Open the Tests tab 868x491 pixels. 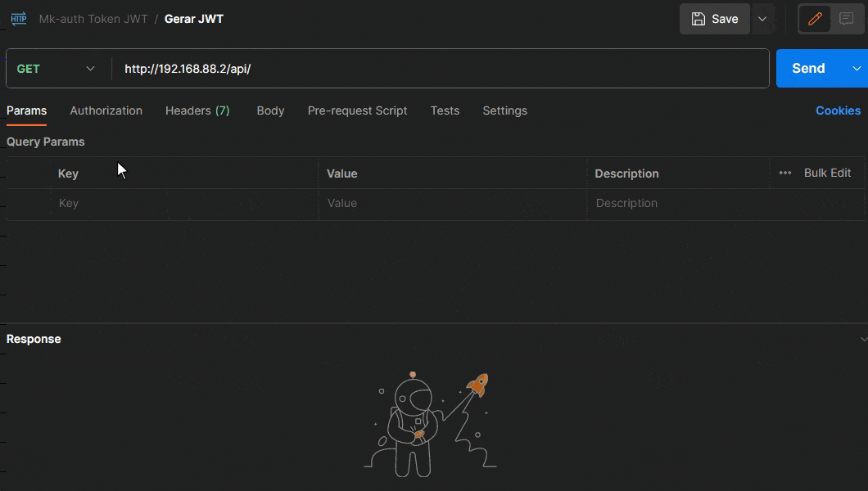pyautogui.click(x=445, y=110)
